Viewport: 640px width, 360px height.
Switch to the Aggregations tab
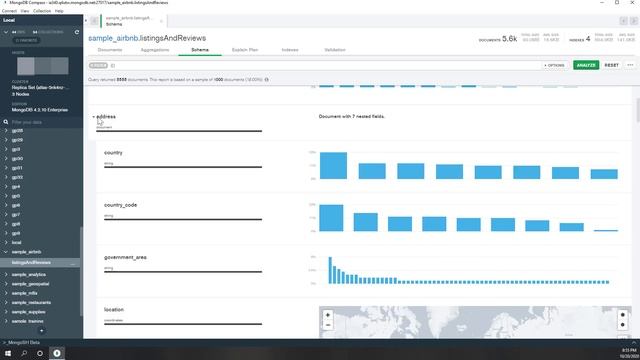155,50
